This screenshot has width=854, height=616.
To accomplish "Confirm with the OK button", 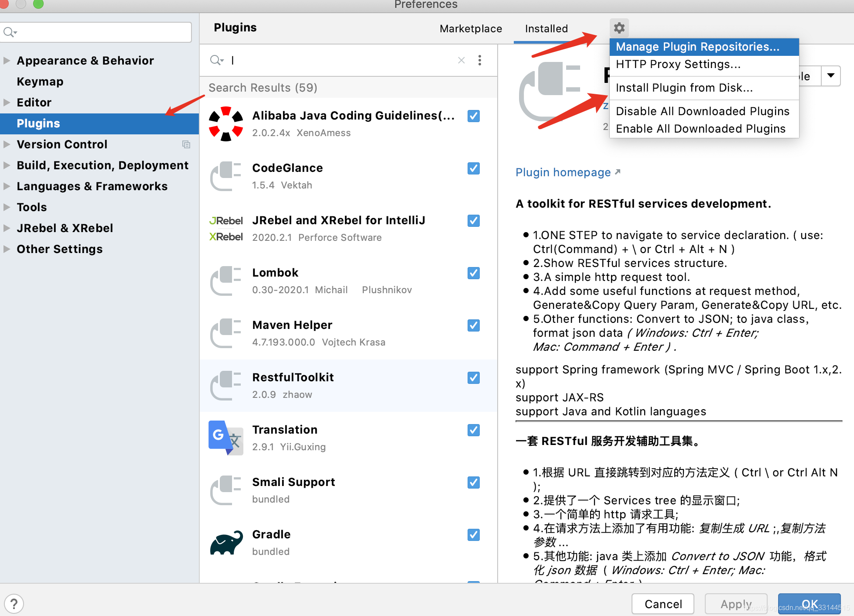I will 810,604.
